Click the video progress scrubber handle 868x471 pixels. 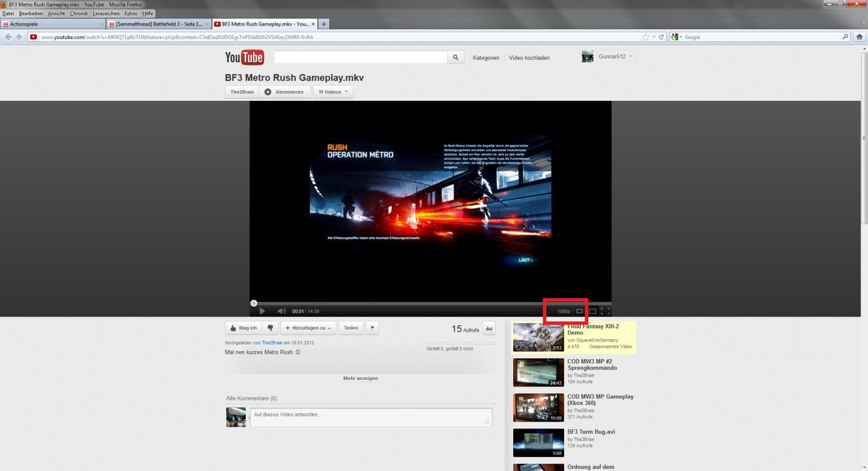click(x=253, y=303)
